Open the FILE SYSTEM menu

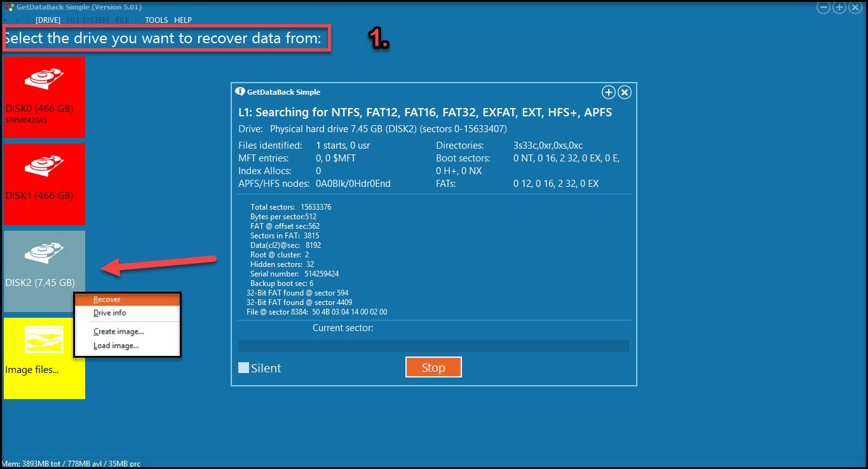pyautogui.click(x=88, y=20)
